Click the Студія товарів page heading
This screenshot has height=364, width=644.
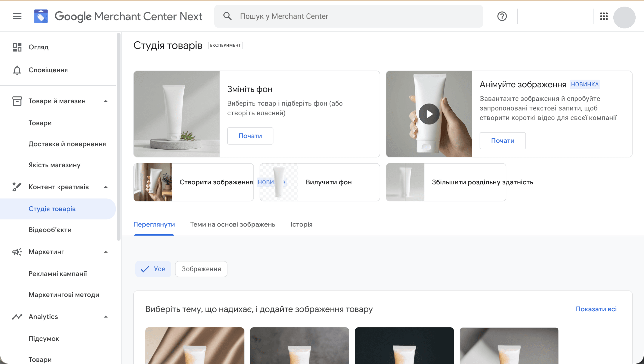click(168, 46)
